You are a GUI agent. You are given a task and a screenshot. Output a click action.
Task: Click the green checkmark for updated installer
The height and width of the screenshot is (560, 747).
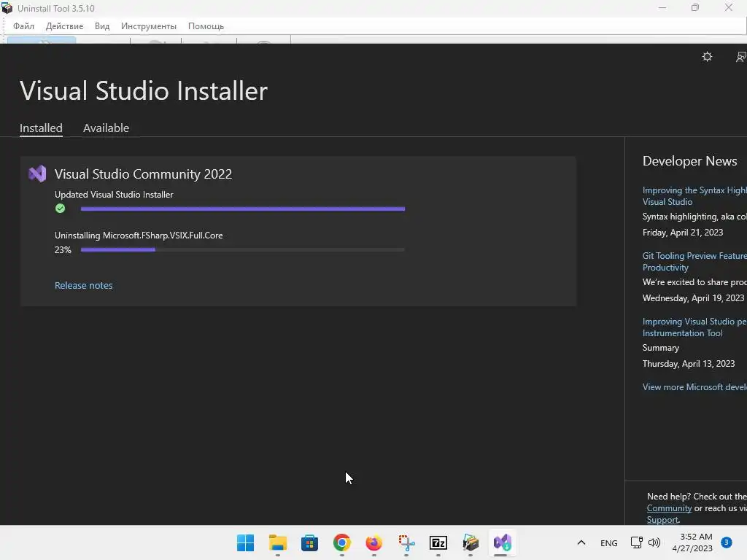coord(60,208)
